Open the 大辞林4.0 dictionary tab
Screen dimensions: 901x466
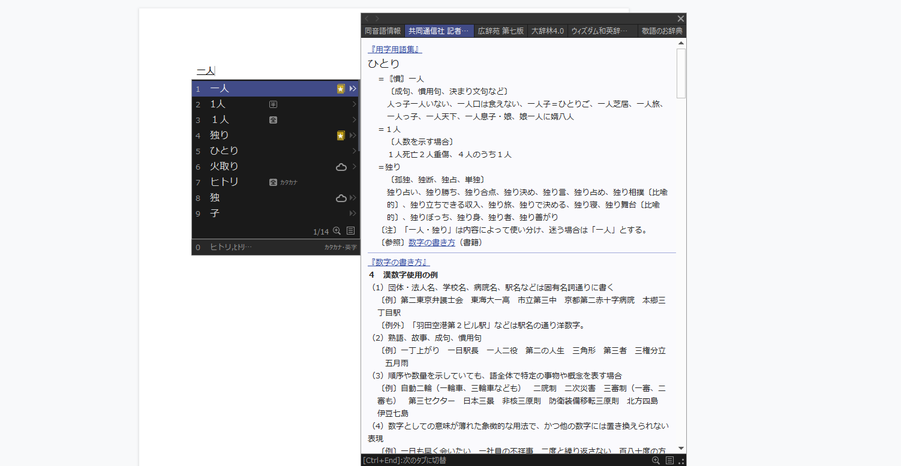point(547,31)
